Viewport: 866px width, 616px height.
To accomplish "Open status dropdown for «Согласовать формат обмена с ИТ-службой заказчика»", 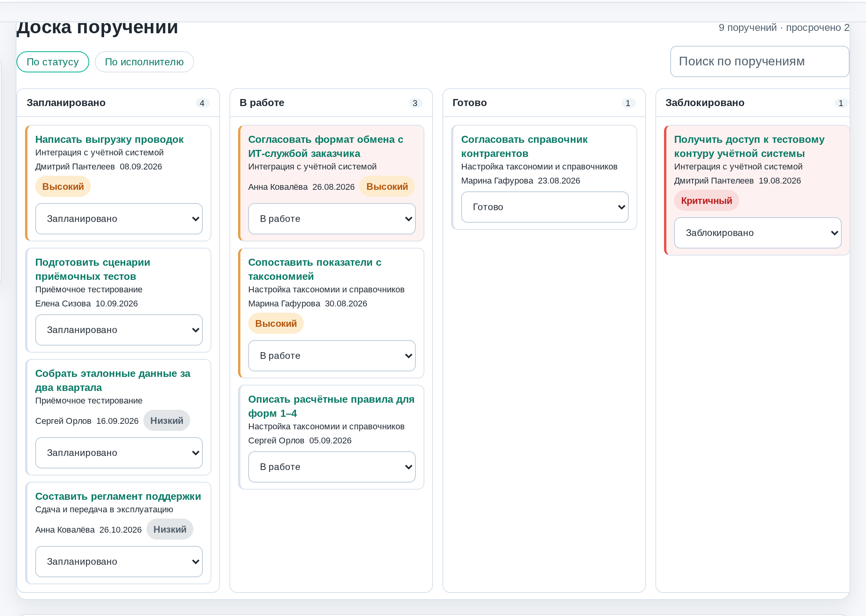I will point(332,219).
